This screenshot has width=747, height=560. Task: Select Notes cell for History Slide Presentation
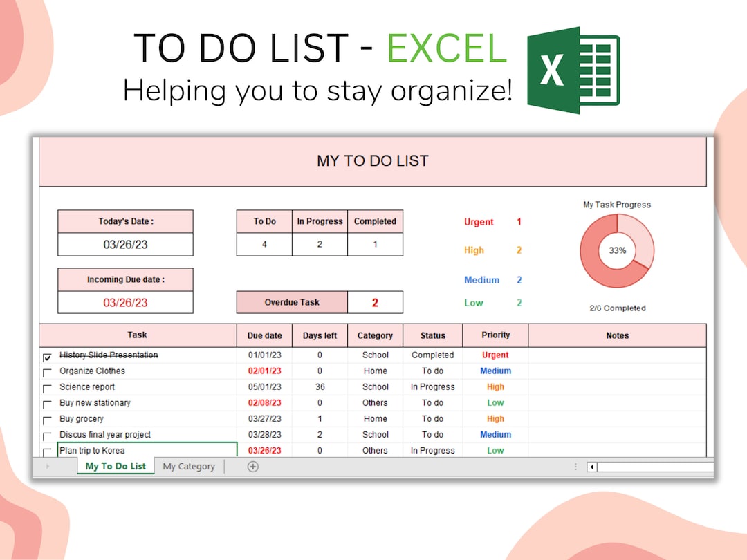click(x=618, y=355)
